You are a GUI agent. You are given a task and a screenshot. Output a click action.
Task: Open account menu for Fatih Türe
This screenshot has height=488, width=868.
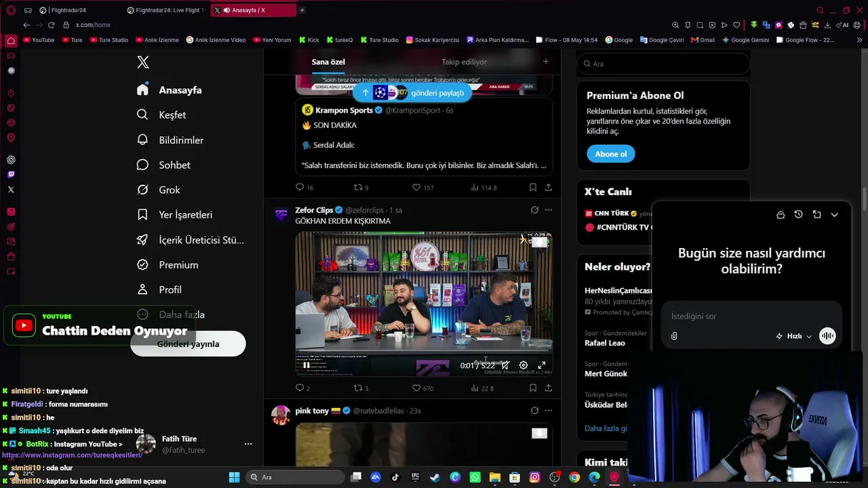248,444
